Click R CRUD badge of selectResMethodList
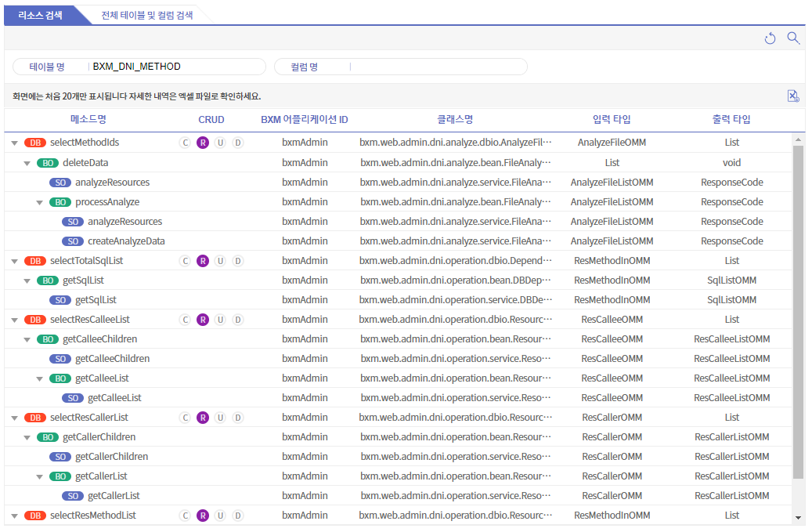 [x=203, y=516]
